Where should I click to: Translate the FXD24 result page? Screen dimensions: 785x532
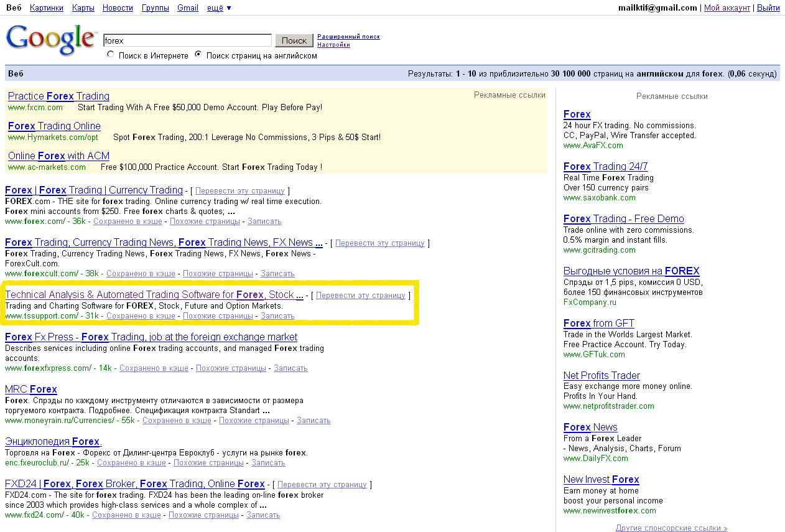pyautogui.click(x=322, y=485)
